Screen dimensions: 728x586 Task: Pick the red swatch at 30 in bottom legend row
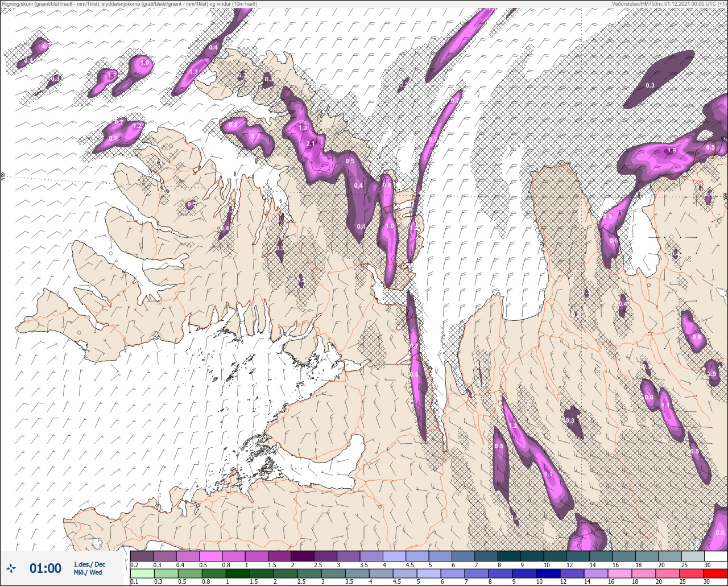(716, 573)
